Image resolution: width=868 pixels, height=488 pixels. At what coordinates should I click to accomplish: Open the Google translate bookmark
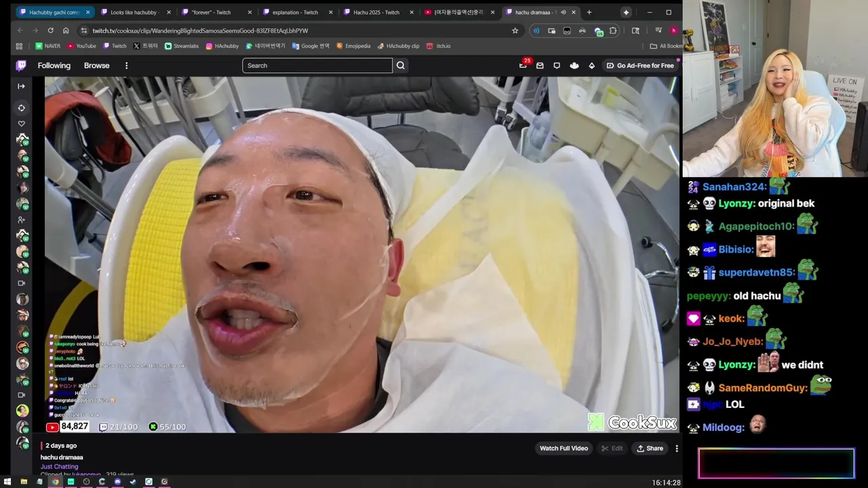click(x=311, y=46)
